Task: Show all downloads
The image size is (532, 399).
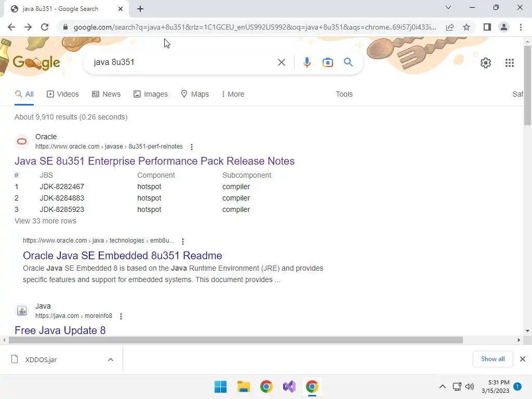Action: [493, 359]
